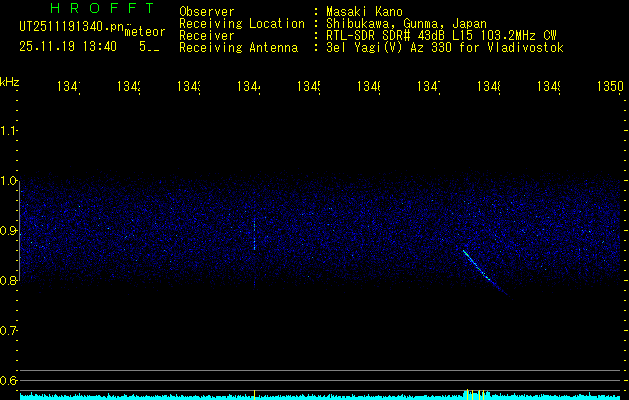Click the diagonal green meteor echo streak
The width and height of the screenshot is (629, 400).
(481, 270)
